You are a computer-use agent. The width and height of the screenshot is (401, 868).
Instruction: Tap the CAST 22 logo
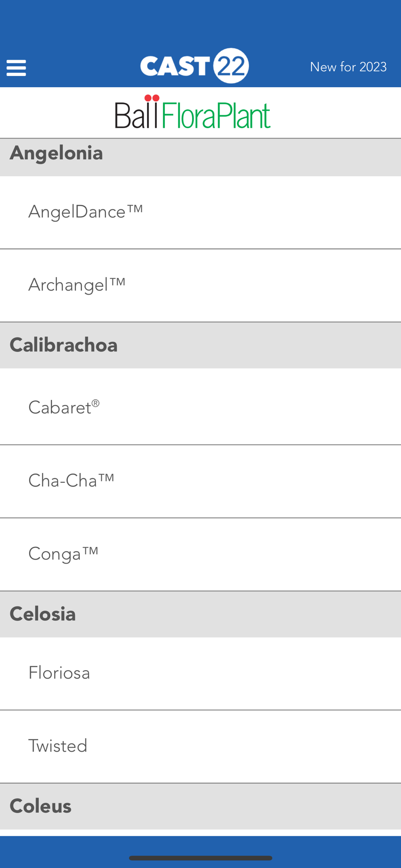[x=194, y=66]
